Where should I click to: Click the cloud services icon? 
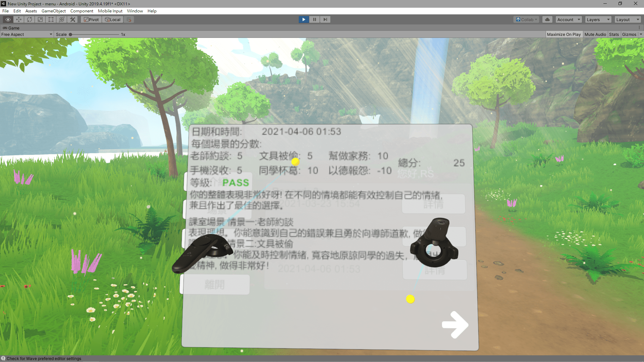[x=547, y=19]
